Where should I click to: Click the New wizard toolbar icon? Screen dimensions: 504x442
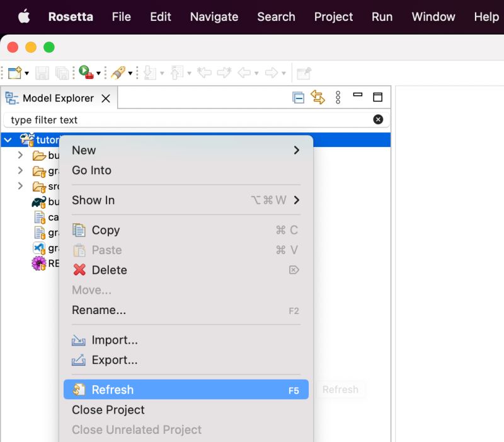14,73
